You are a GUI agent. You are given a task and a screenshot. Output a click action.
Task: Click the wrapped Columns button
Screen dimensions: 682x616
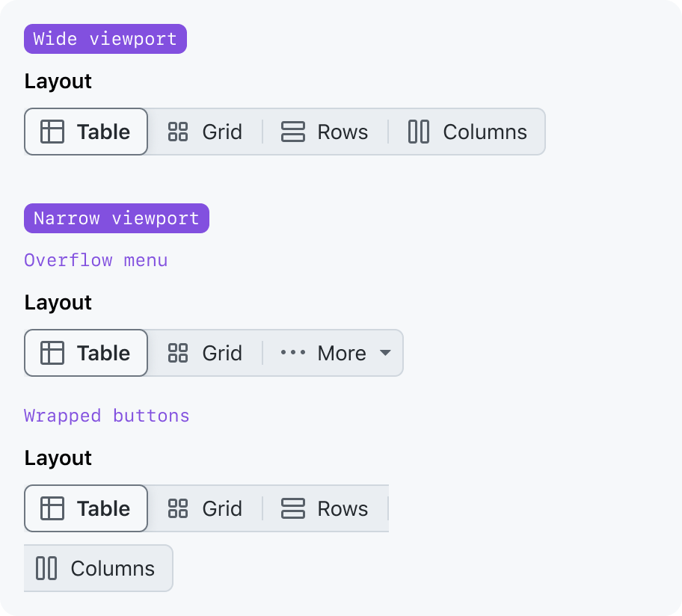[x=98, y=568]
